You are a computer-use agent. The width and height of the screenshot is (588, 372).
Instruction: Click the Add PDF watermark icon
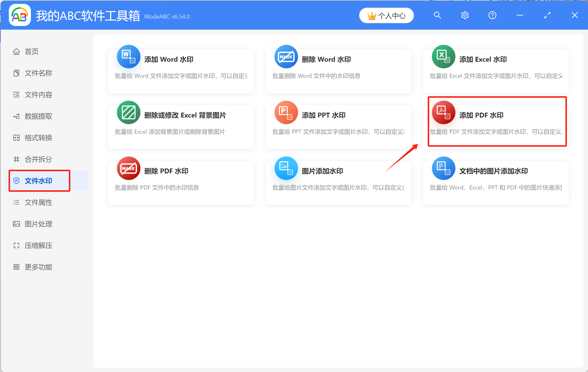[443, 112]
